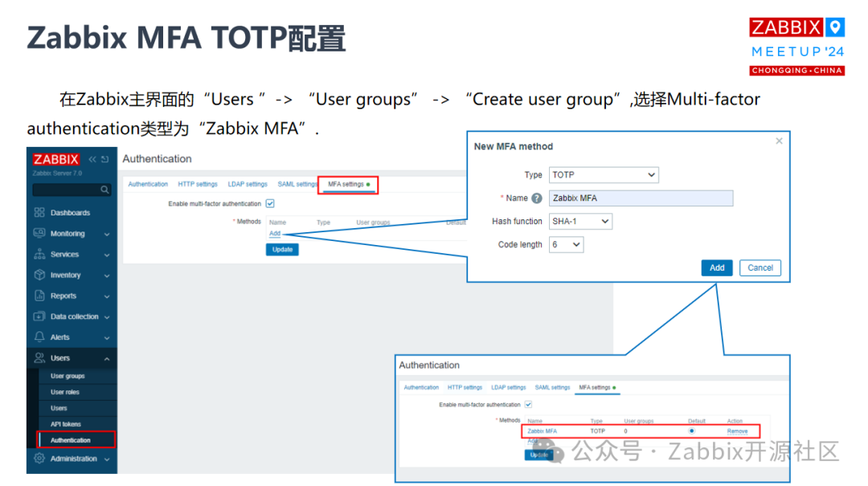Open the MFA settings tab in the main page
This screenshot has width=868, height=486.
tap(348, 184)
